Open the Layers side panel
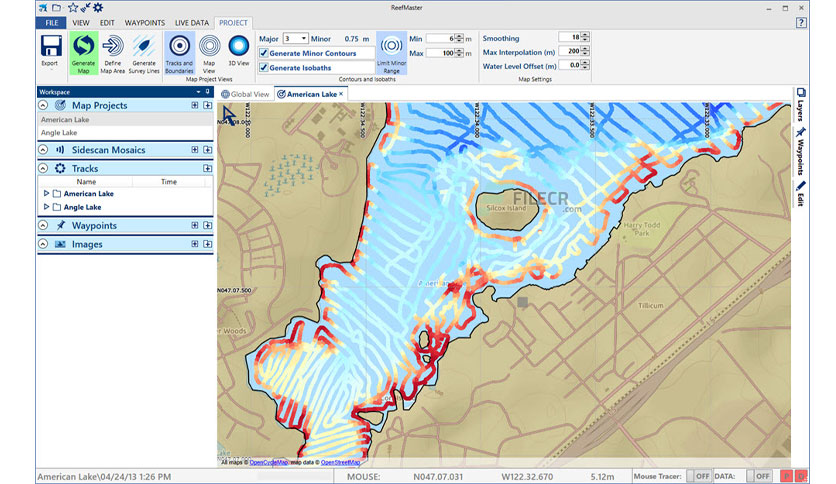 [800, 104]
